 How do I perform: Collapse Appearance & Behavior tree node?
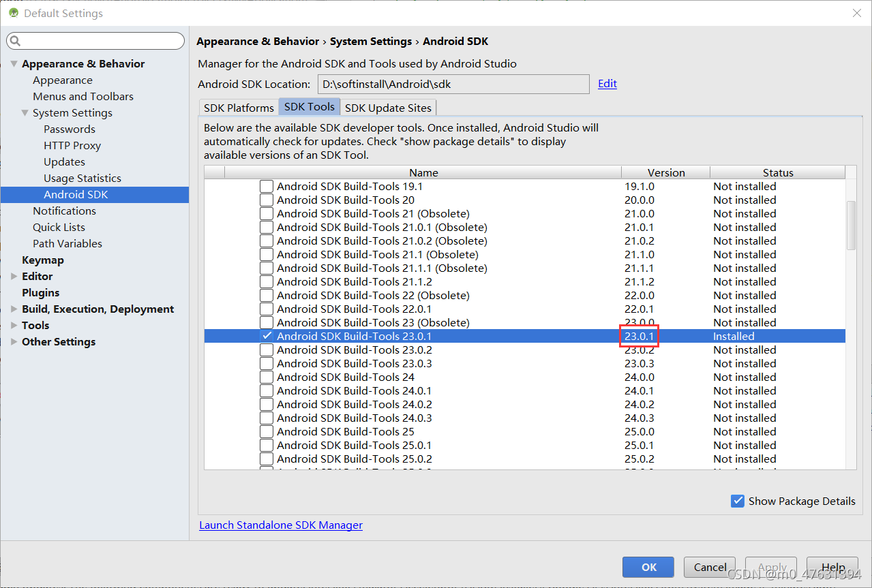14,63
